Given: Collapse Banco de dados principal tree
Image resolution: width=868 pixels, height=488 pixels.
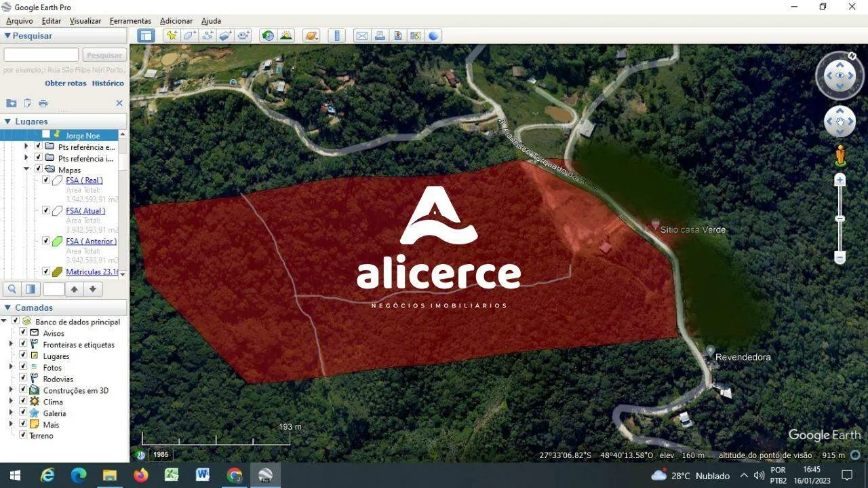Looking at the screenshot, I should [4, 321].
